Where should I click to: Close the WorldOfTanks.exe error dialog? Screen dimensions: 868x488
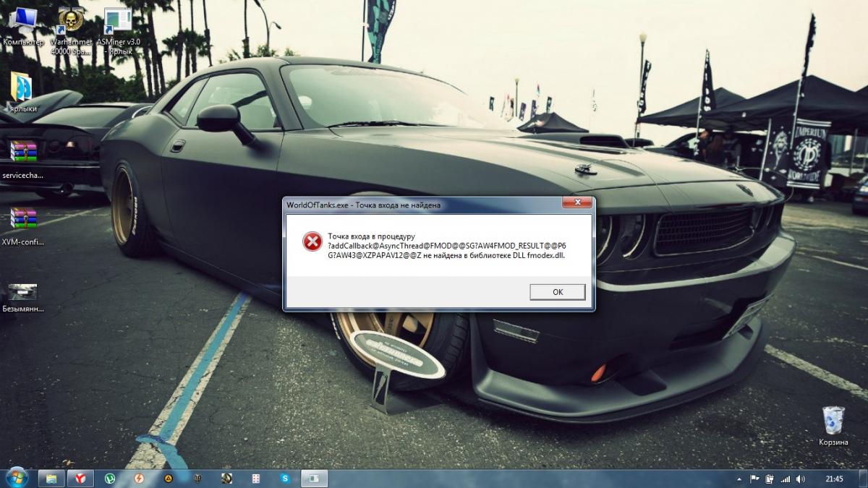click(x=577, y=204)
